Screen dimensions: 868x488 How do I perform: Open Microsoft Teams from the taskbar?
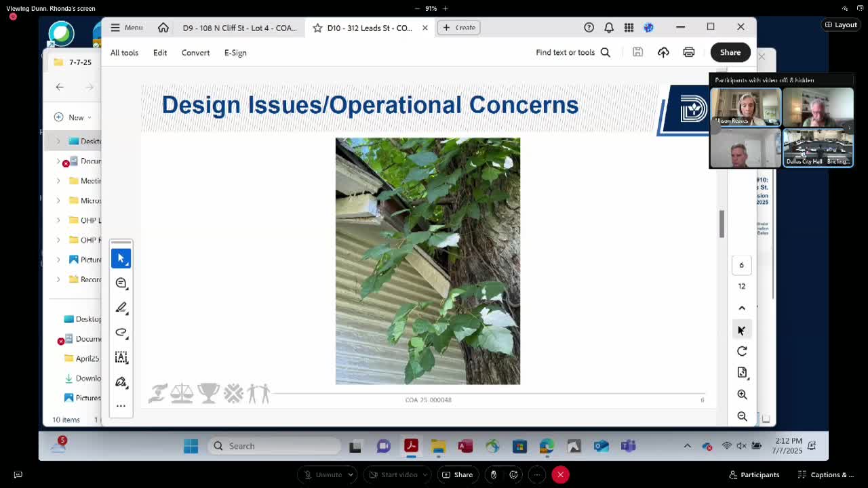629,446
